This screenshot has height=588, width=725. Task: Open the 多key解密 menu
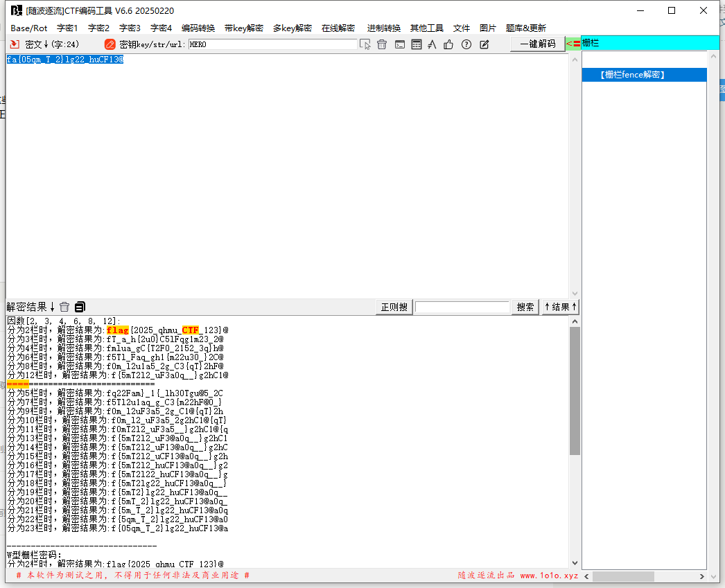tap(292, 28)
